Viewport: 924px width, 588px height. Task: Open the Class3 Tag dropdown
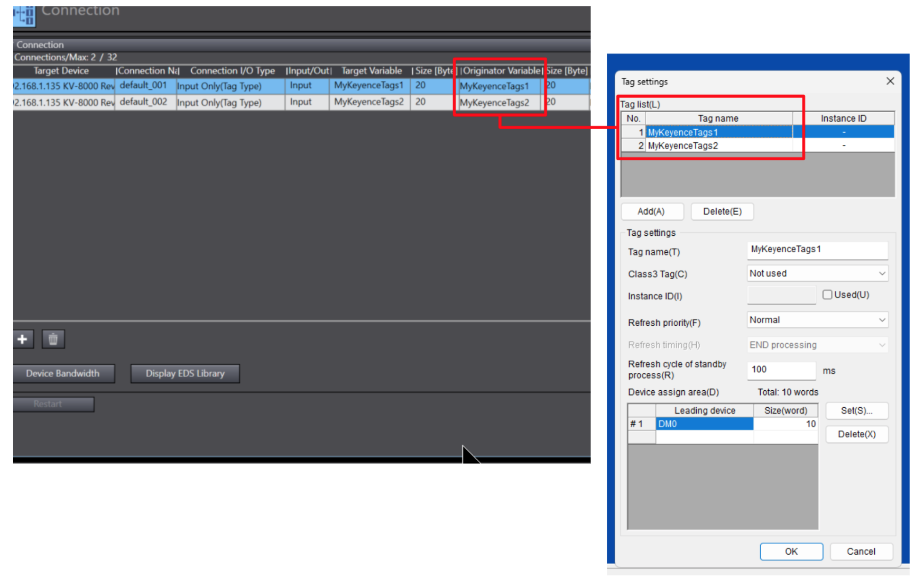pos(817,273)
